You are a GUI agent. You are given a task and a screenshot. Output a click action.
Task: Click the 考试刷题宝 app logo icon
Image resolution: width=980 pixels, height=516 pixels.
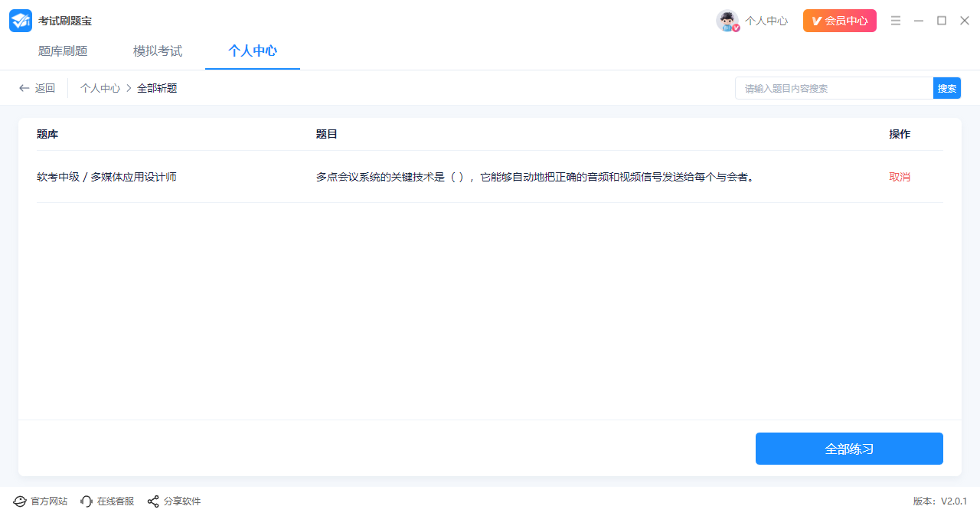point(21,21)
